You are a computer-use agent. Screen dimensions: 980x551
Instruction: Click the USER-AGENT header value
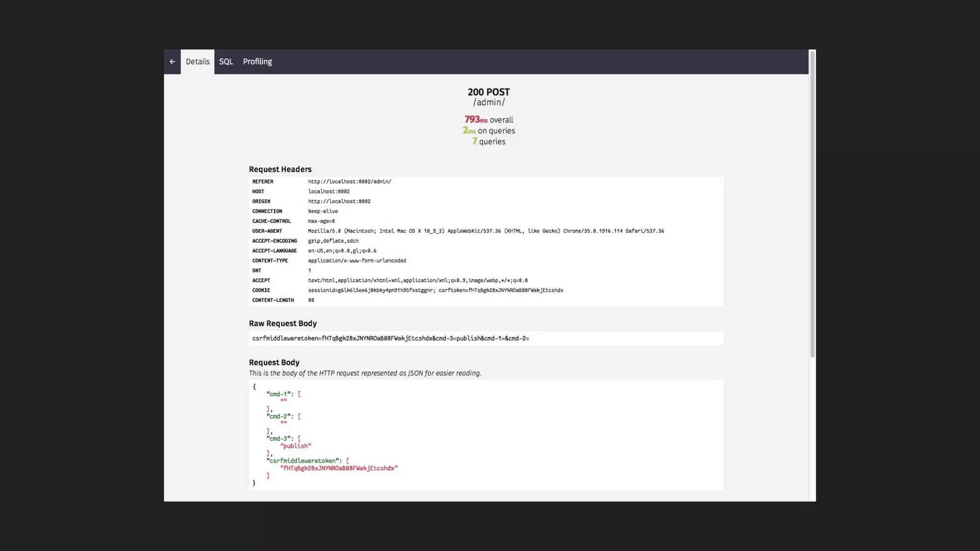[486, 231]
